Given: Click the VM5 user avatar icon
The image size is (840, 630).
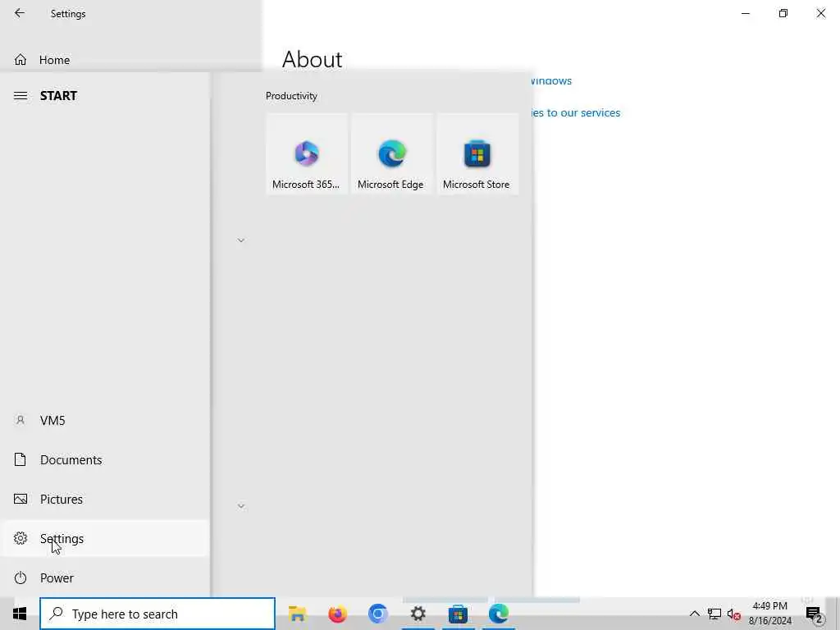Looking at the screenshot, I should [x=21, y=420].
